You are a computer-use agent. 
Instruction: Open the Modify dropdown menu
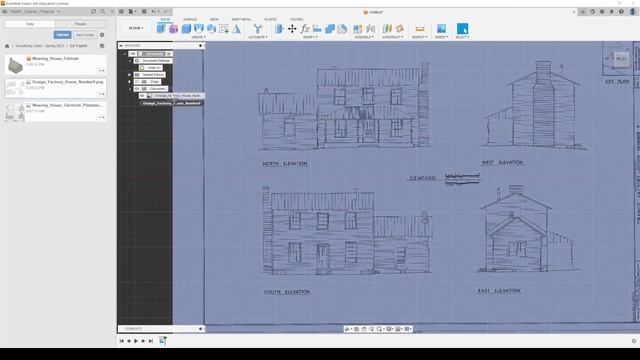pyautogui.click(x=309, y=37)
